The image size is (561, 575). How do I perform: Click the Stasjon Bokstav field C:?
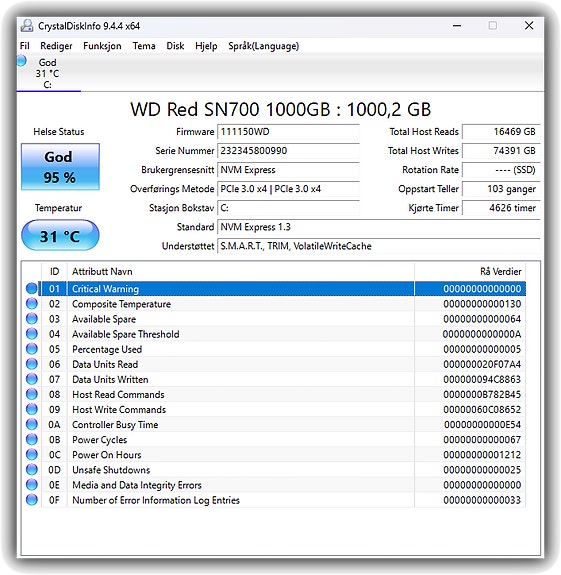[288, 208]
